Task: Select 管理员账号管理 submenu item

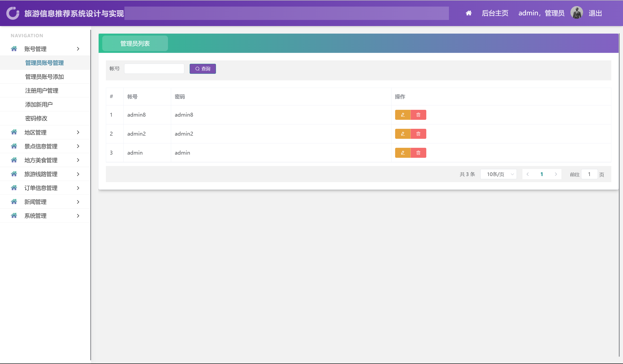Action: [x=45, y=63]
